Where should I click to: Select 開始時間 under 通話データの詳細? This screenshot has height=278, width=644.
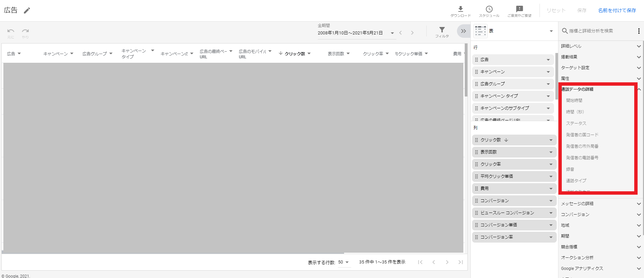[x=574, y=101]
